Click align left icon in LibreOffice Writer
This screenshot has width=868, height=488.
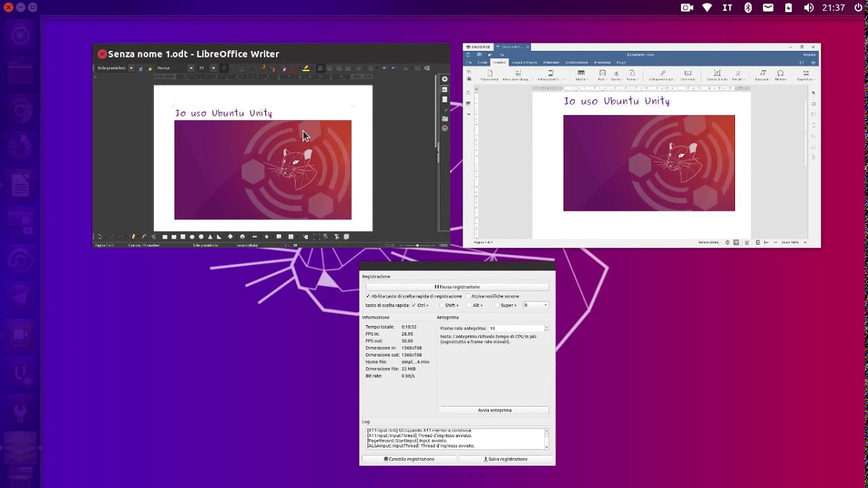coord(321,68)
